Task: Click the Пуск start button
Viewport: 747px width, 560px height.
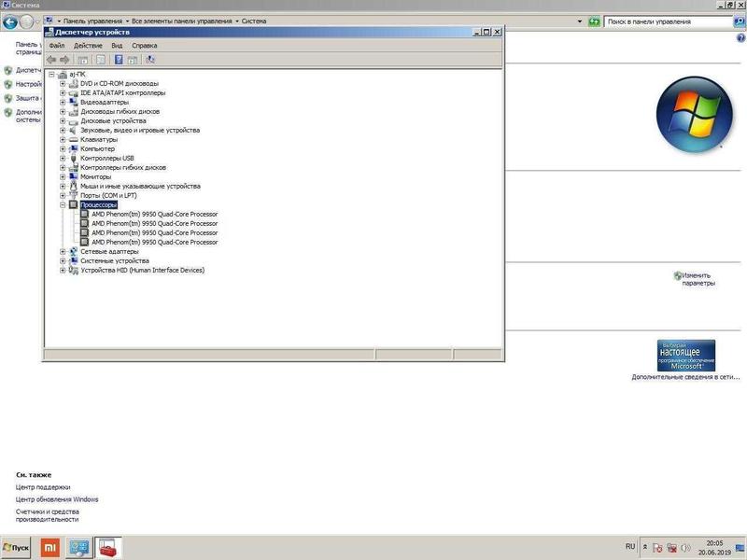Action: 16,548
